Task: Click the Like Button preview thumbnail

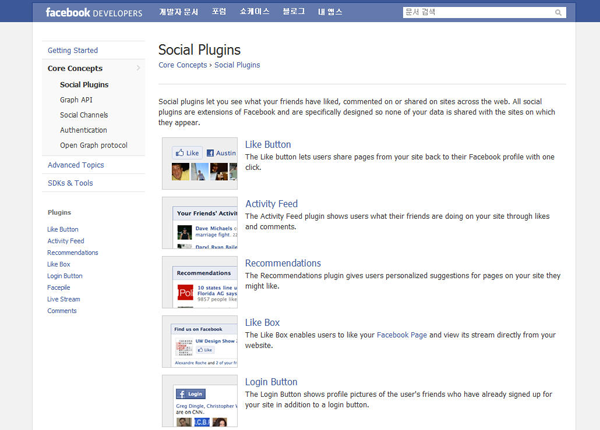Action: [x=200, y=163]
